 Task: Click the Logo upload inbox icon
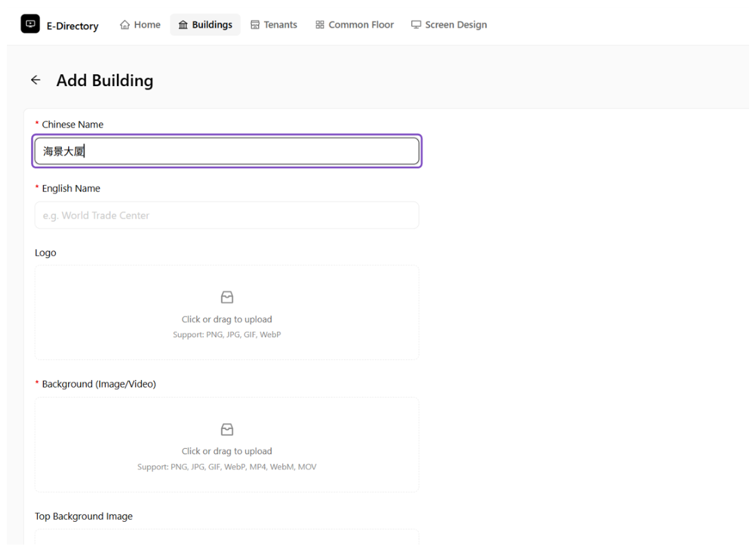pos(227,297)
